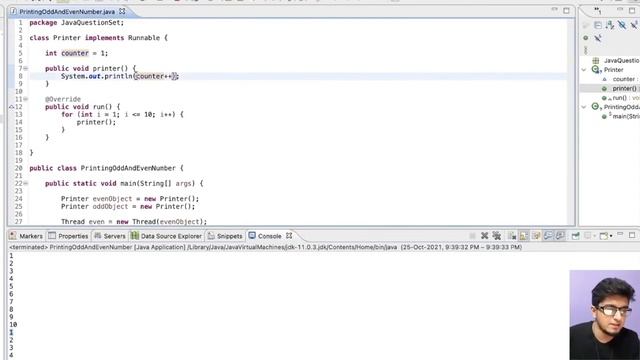Toggle Hide Static members in Outline toolbar
The height and width of the screenshot is (360, 640).
click(634, 25)
